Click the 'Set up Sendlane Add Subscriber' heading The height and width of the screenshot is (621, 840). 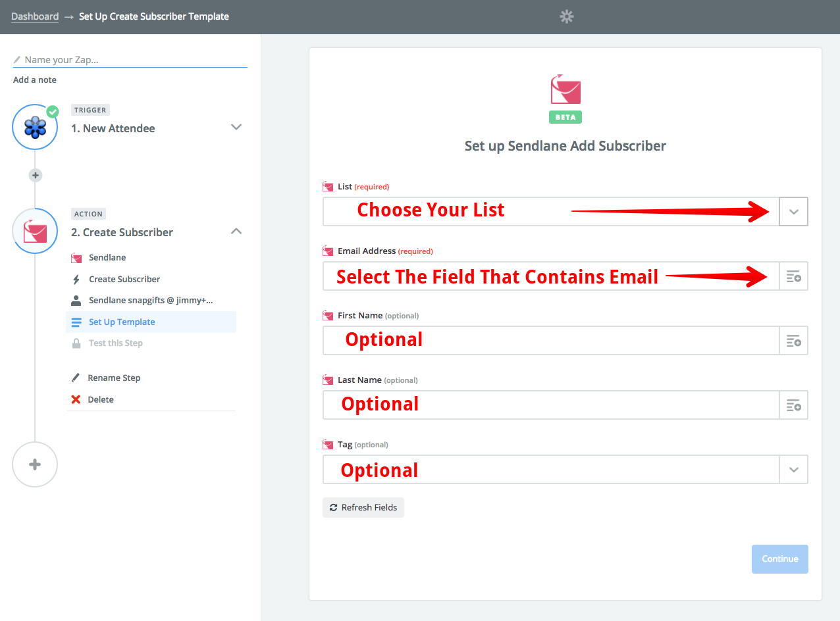565,146
